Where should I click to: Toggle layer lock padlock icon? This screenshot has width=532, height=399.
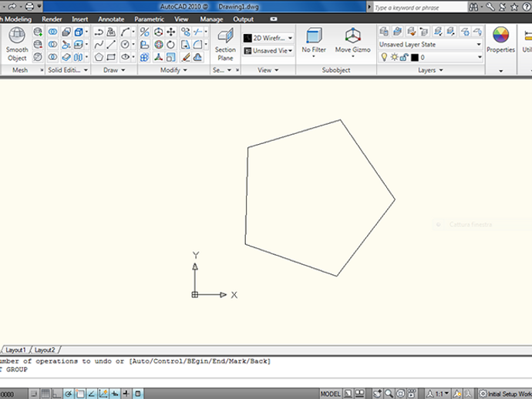tap(404, 57)
